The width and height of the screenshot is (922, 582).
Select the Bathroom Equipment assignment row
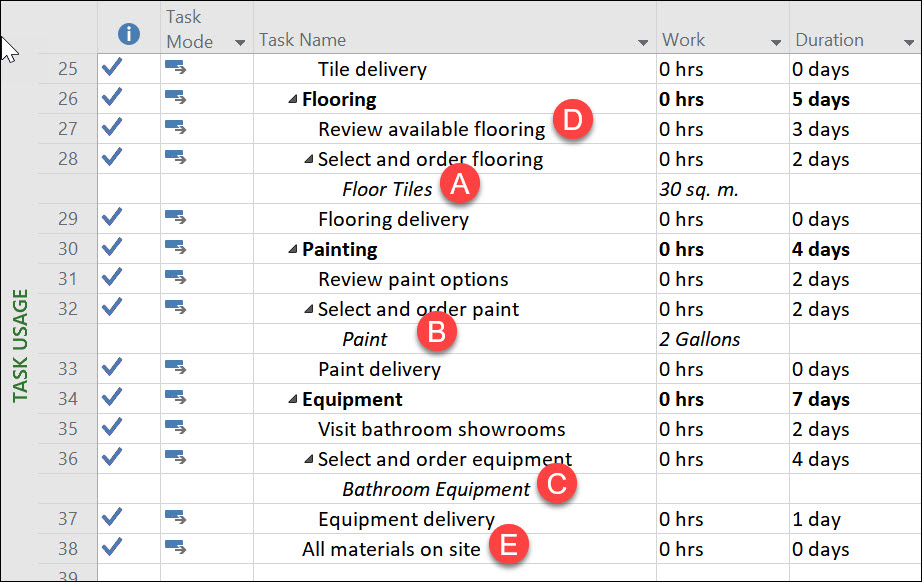[x=436, y=489]
